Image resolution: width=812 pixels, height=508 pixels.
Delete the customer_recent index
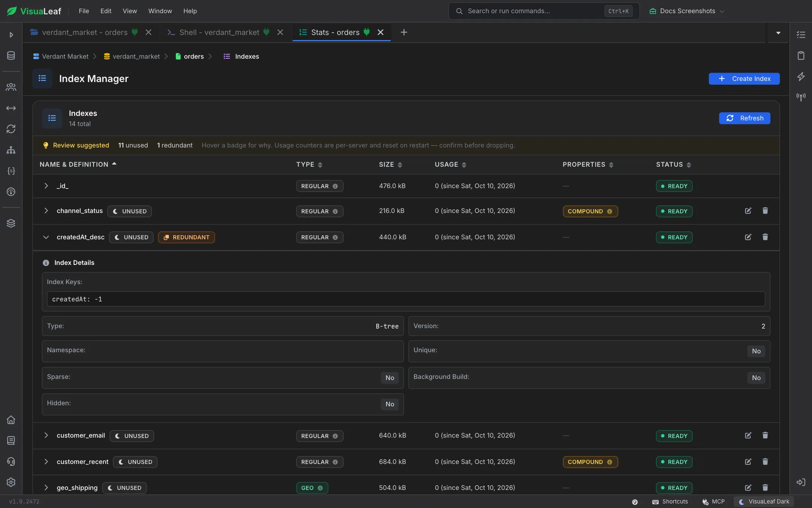(x=765, y=462)
